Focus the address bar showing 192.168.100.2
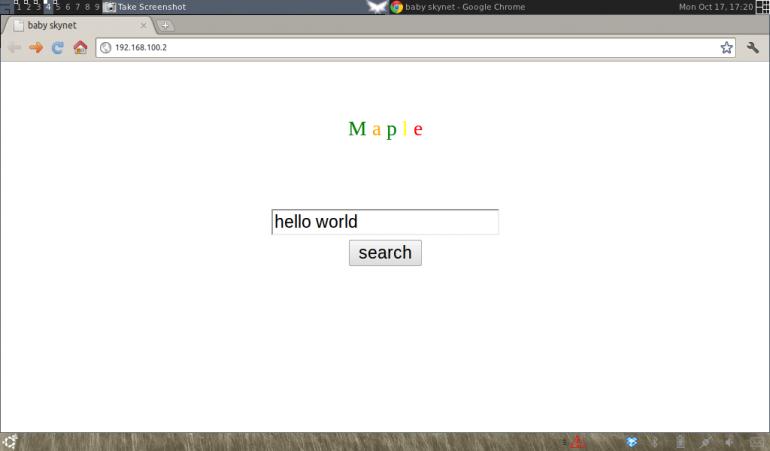The image size is (770, 451). [x=415, y=48]
